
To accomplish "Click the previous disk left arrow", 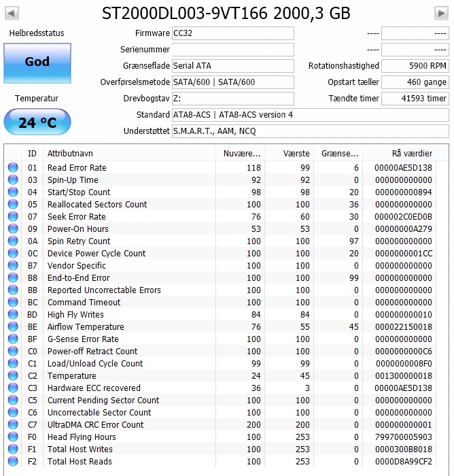I will [x=12, y=13].
